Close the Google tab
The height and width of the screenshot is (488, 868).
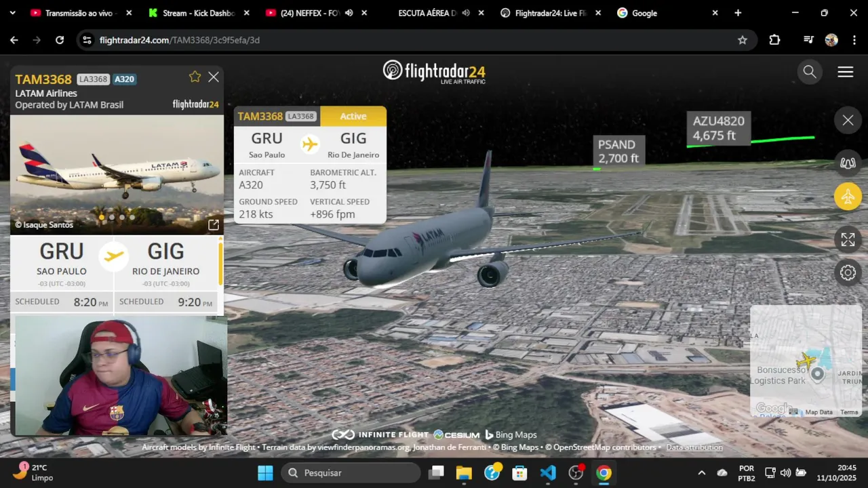(715, 13)
